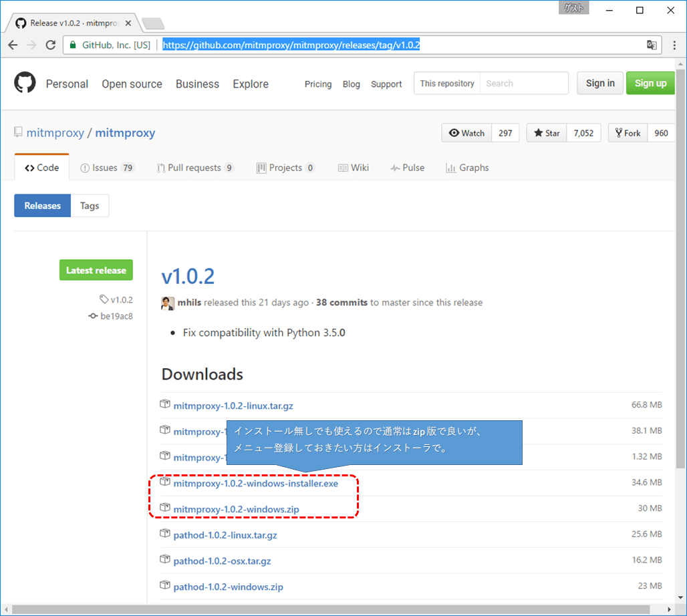687x616 pixels.
Task: Open the 297 watchers count
Action: 505,133
